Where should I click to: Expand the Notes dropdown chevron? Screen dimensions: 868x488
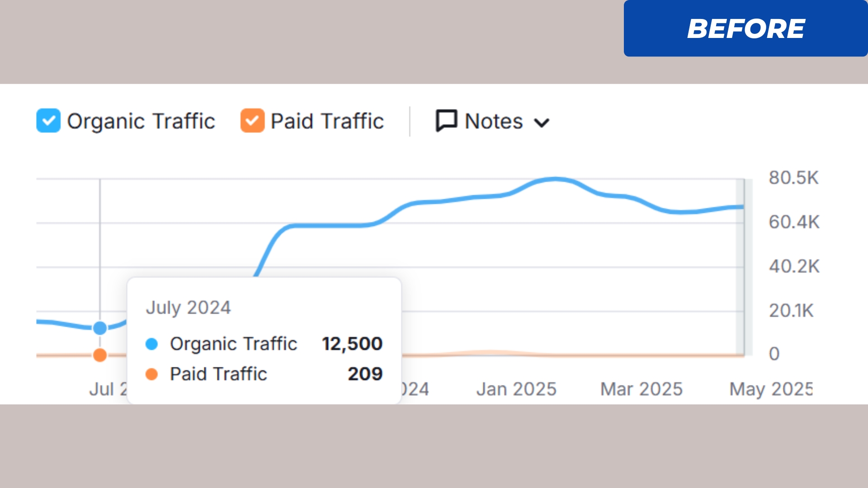(x=541, y=122)
